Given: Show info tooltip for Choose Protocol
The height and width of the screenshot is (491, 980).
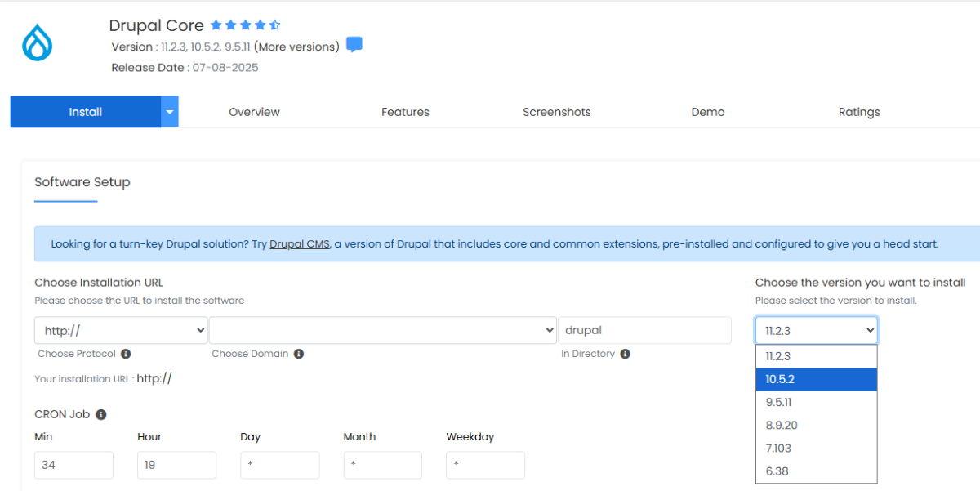Looking at the screenshot, I should (126, 354).
